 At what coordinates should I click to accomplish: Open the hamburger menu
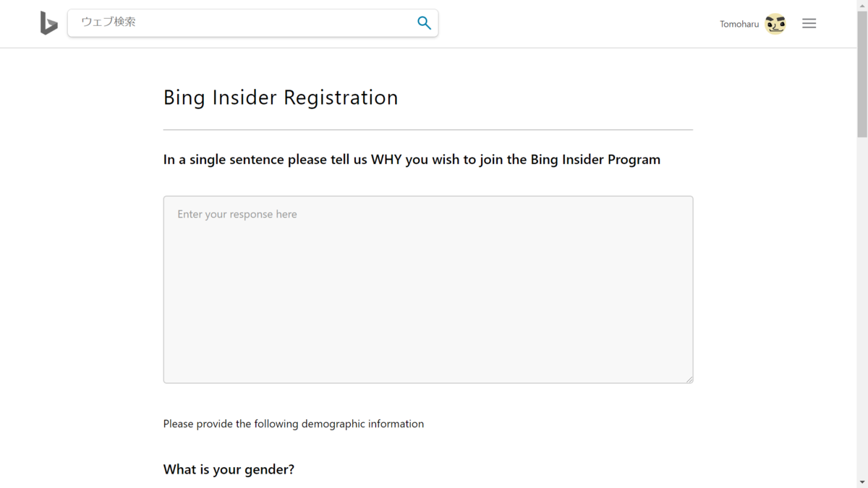[x=809, y=24]
